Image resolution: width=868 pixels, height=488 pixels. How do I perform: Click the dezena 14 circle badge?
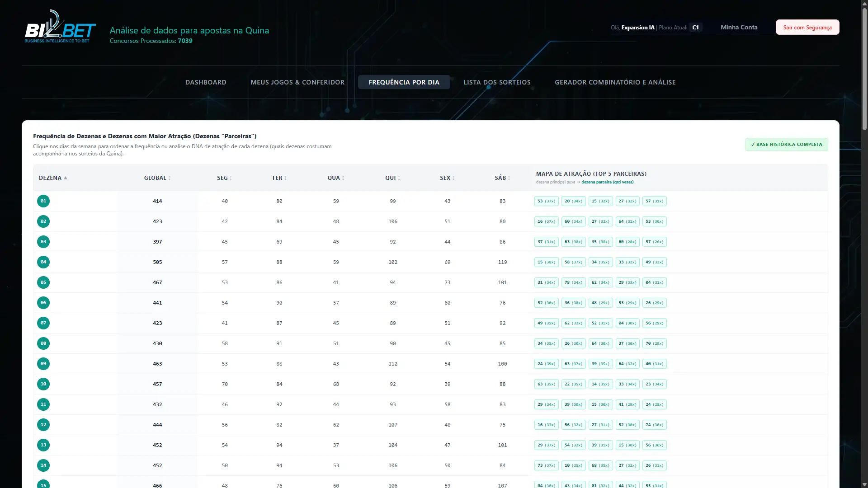click(x=43, y=465)
